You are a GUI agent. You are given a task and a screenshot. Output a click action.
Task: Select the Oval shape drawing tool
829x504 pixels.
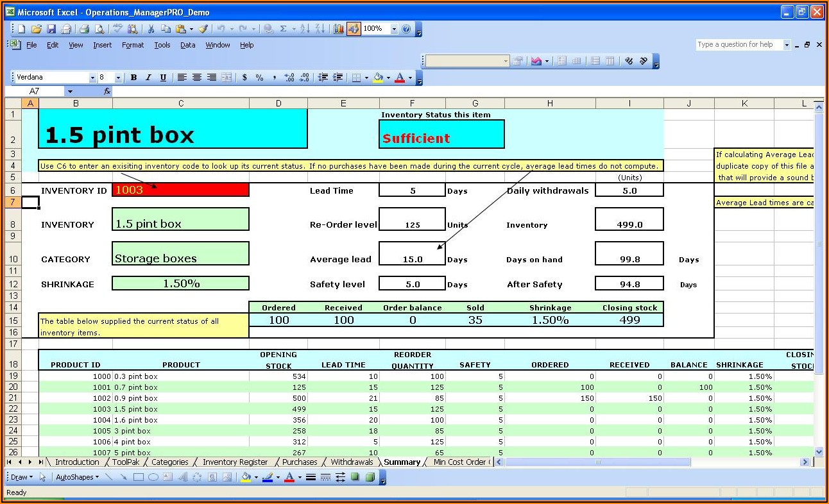point(153,477)
